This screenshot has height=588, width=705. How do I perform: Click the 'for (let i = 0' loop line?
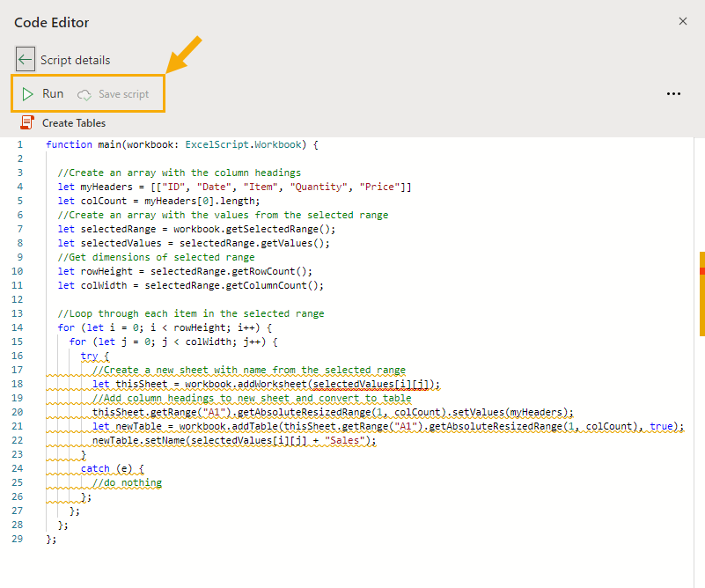coord(165,327)
